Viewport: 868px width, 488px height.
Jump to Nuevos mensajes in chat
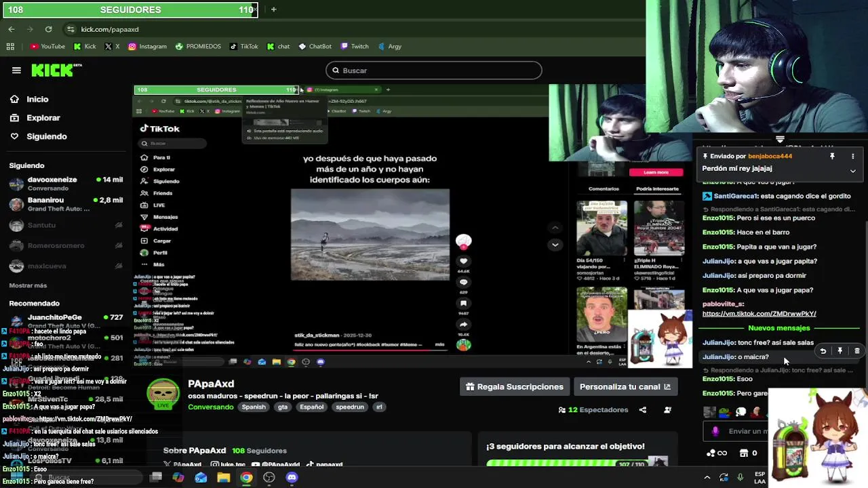(x=778, y=328)
